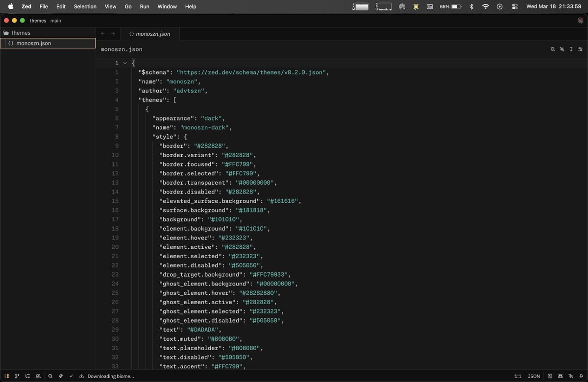Open the debugger bug icon

click(560, 376)
